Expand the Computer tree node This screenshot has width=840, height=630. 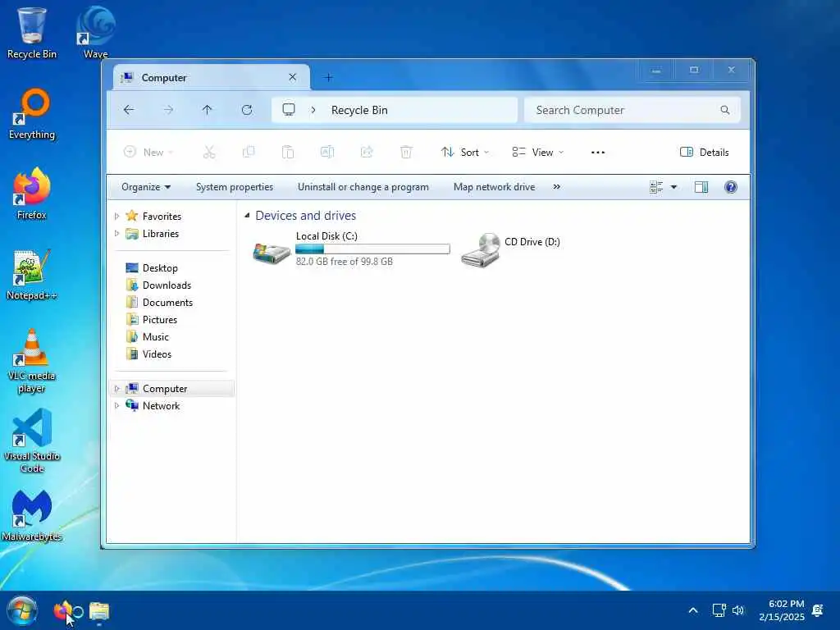pos(116,388)
